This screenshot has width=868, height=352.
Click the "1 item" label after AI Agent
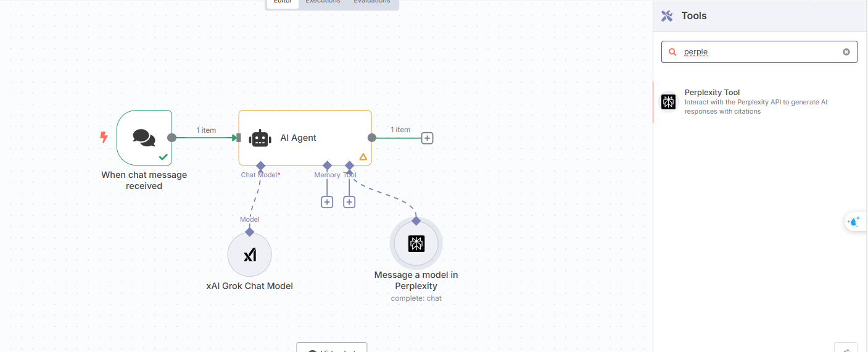[x=400, y=130]
